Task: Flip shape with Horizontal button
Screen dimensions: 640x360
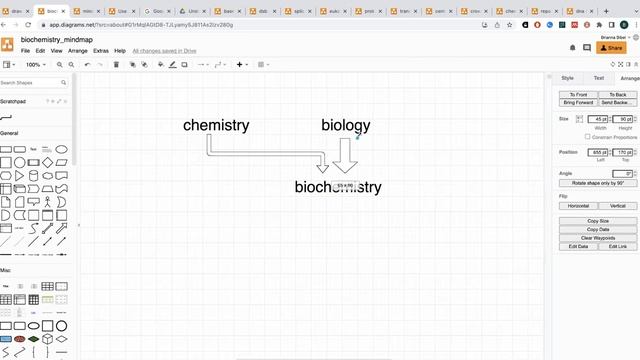Action: click(x=578, y=206)
